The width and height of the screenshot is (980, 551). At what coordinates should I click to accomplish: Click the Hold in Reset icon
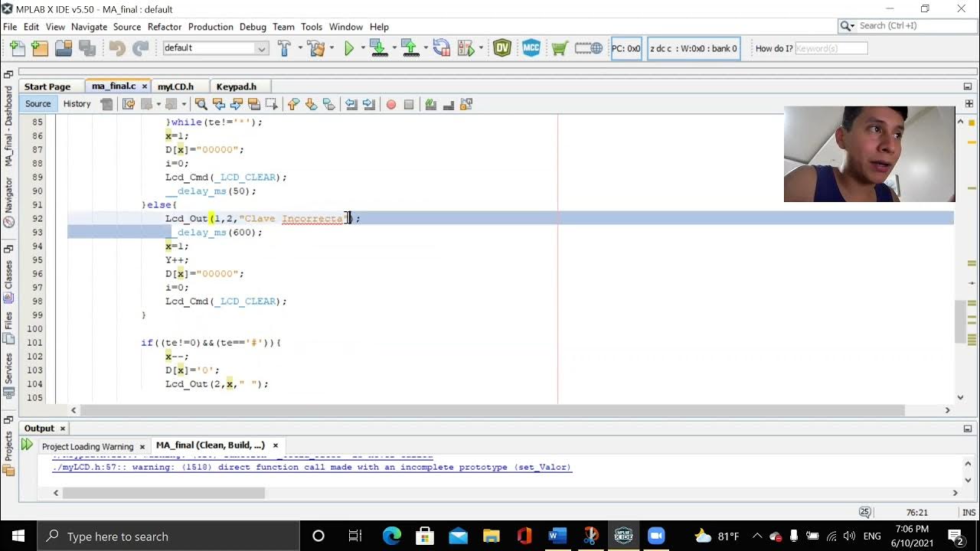pos(442,48)
